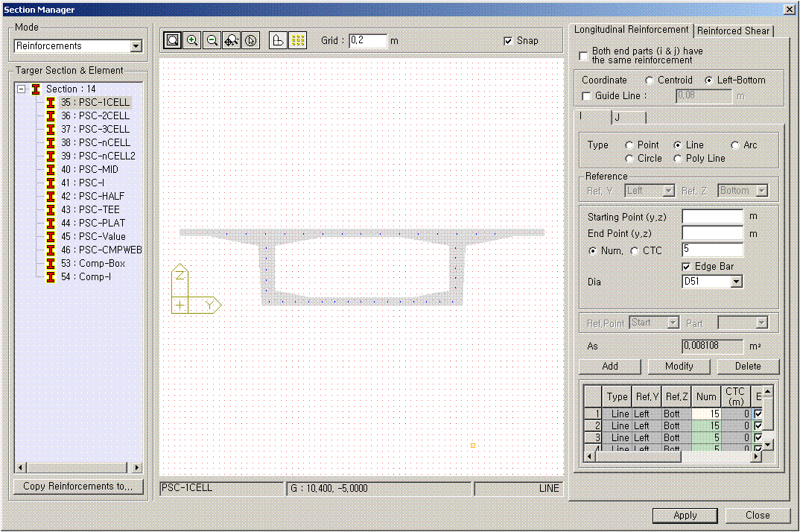Click the Copy Reinforcements to... button
The height and width of the screenshot is (532, 800).
tap(78, 487)
